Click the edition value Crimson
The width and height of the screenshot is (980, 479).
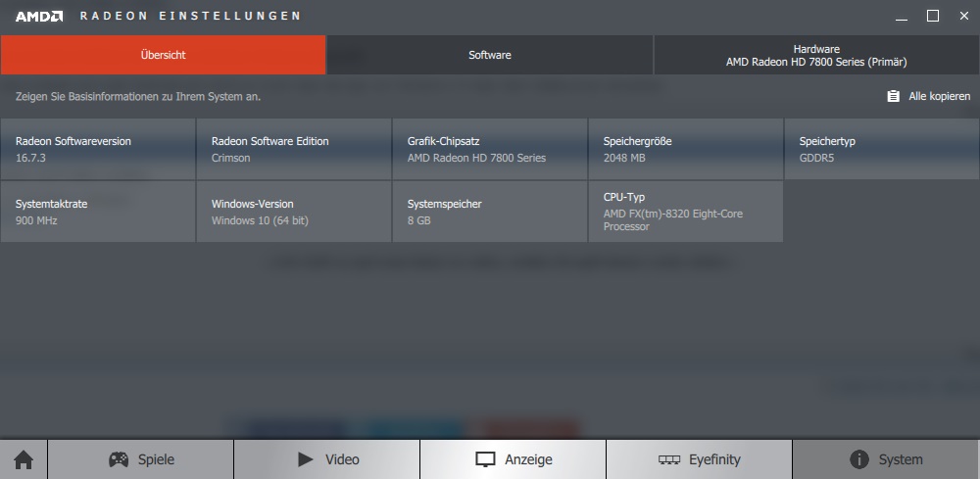tap(230, 158)
